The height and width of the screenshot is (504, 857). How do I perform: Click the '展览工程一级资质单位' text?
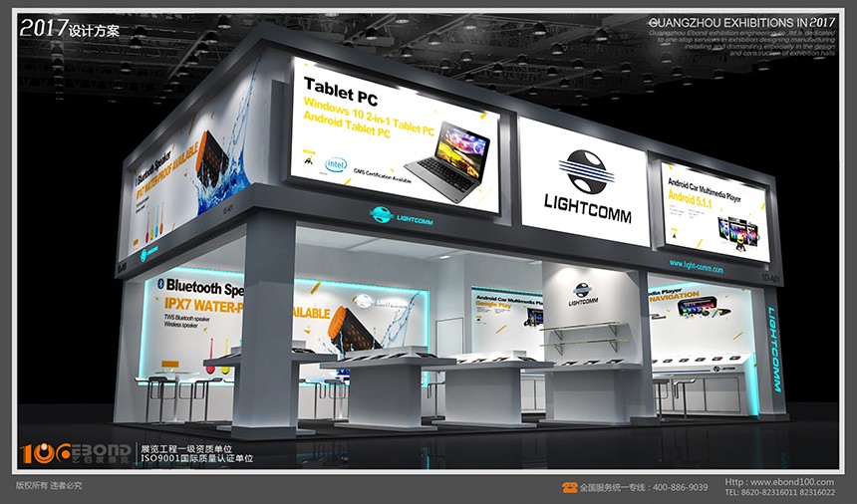coord(186,449)
